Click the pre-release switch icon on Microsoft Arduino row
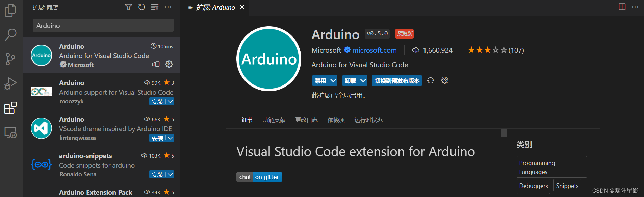 pyautogui.click(x=156, y=64)
